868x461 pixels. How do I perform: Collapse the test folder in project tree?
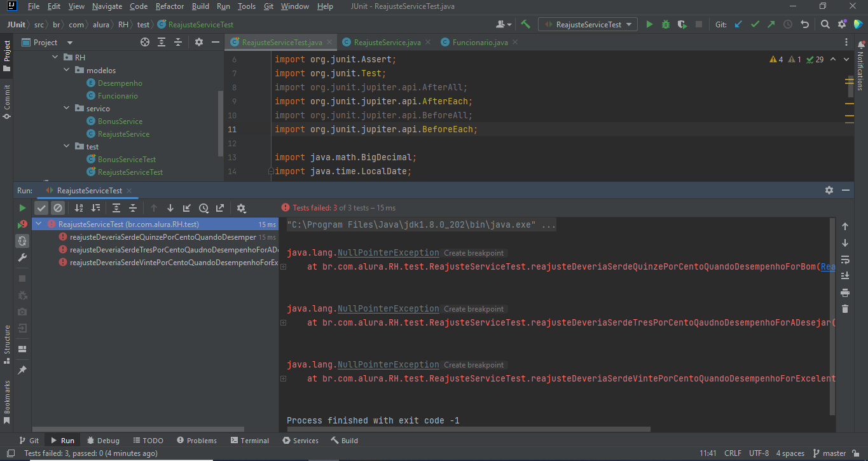(67, 147)
